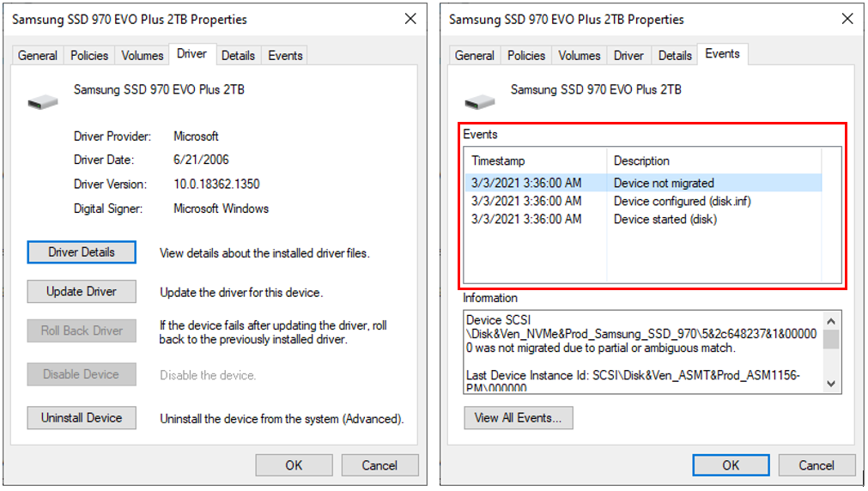Click the SSD drive icon in Driver window
The width and height of the screenshot is (868, 491).
pyautogui.click(x=43, y=102)
